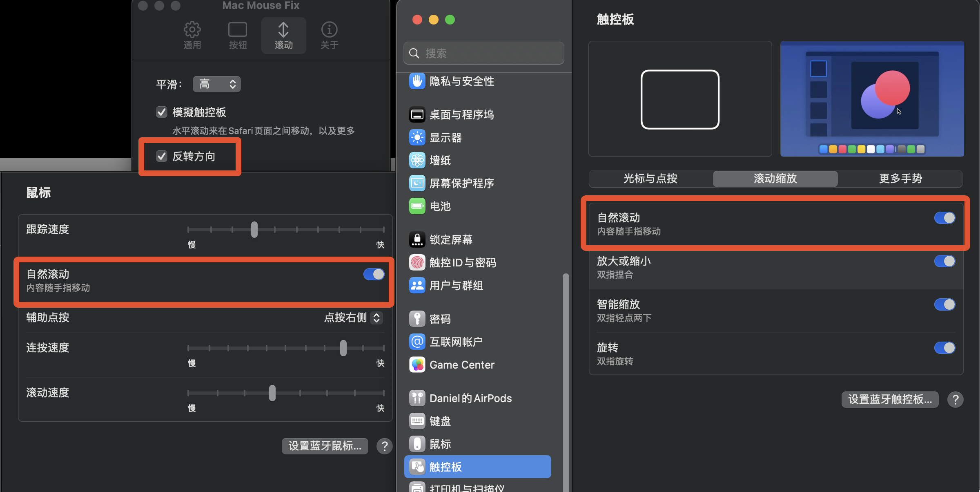Image resolution: width=980 pixels, height=492 pixels.
Task: Open Touch ID & Password (触控ID与密码) icon
Action: [417, 263]
